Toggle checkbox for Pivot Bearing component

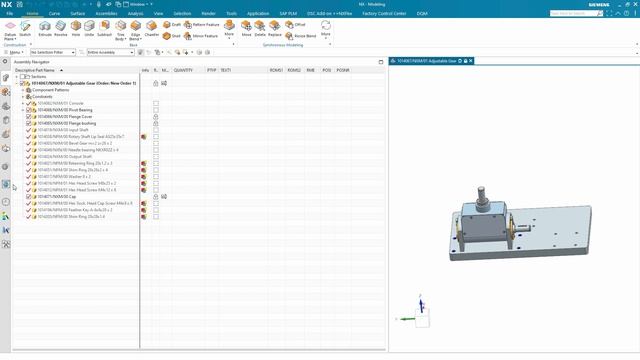point(29,110)
